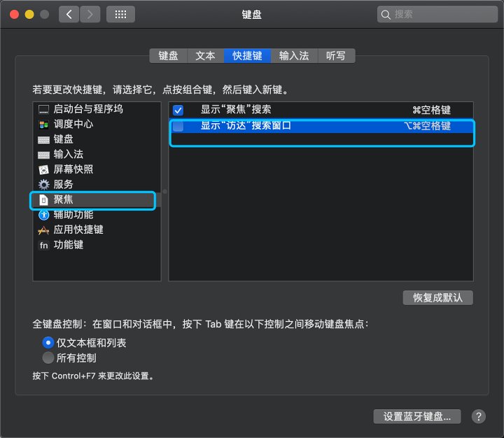Click the back navigation arrow
This screenshot has height=438, width=504.
[x=69, y=15]
